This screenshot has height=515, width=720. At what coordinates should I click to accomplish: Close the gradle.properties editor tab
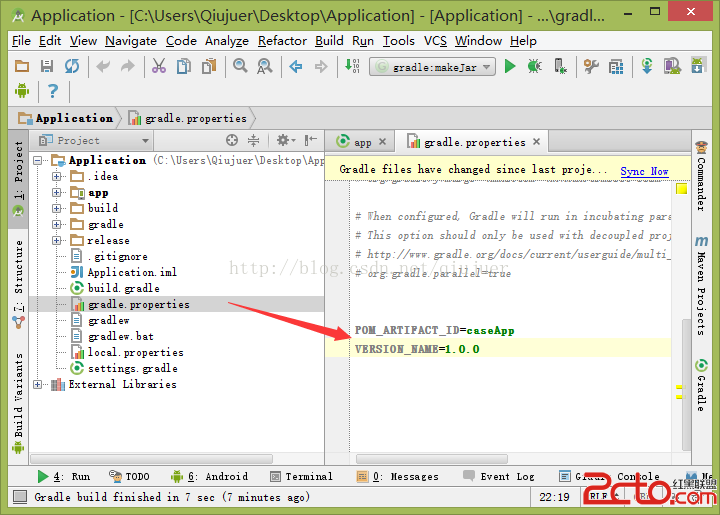[537, 142]
